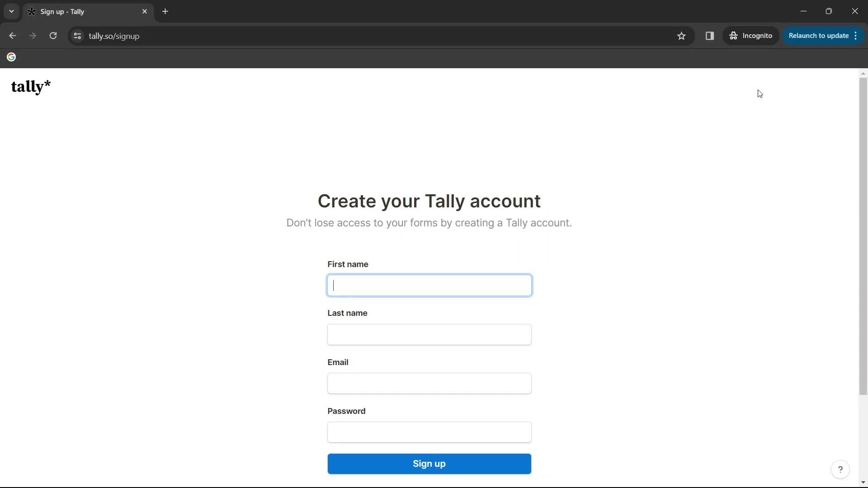Close the Sign up - Tally tab
The height and width of the screenshot is (488, 868).
pyautogui.click(x=145, y=11)
